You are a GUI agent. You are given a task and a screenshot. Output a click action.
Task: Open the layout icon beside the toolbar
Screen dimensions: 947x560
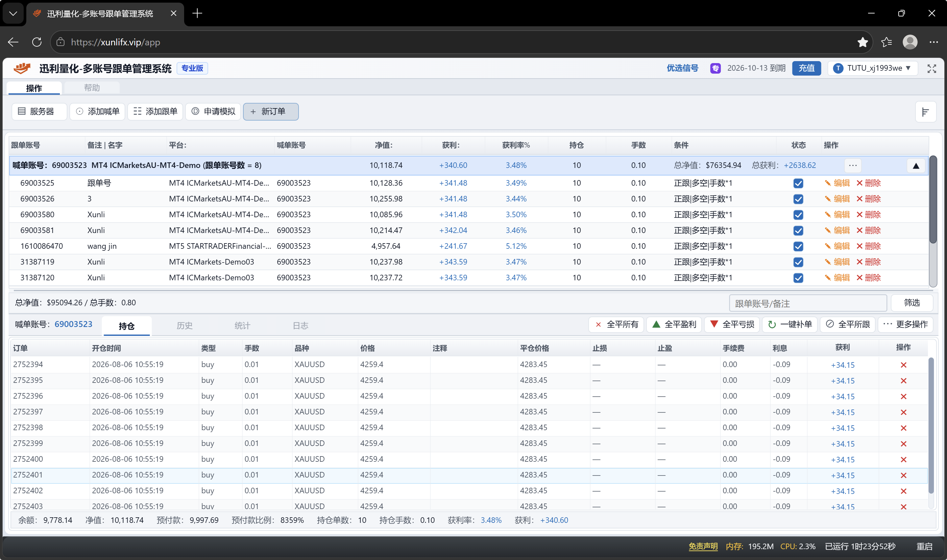pyautogui.click(x=926, y=112)
